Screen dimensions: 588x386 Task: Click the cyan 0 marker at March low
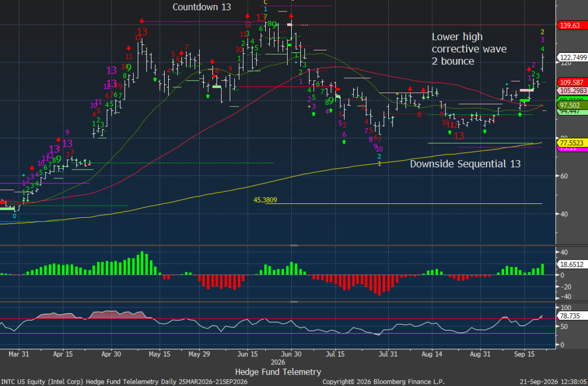pos(14,217)
